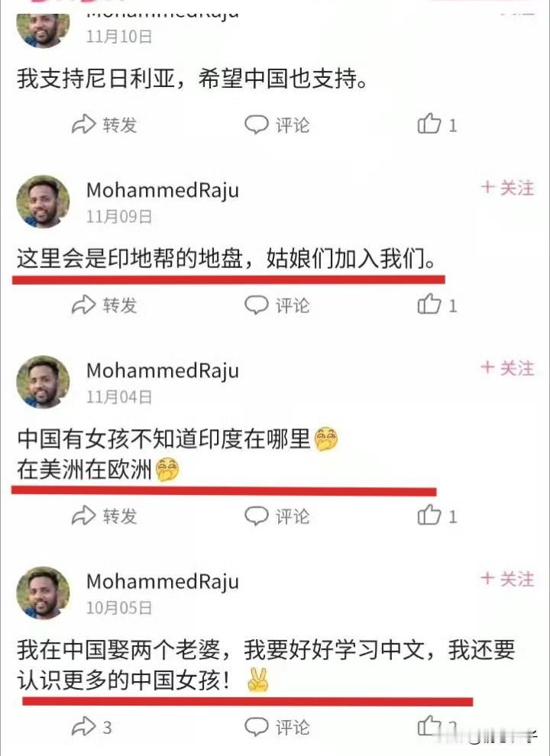Screen dimensions: 550x756
Task: Open MohammedRaju username on 11月09日 post
Action: tap(163, 190)
